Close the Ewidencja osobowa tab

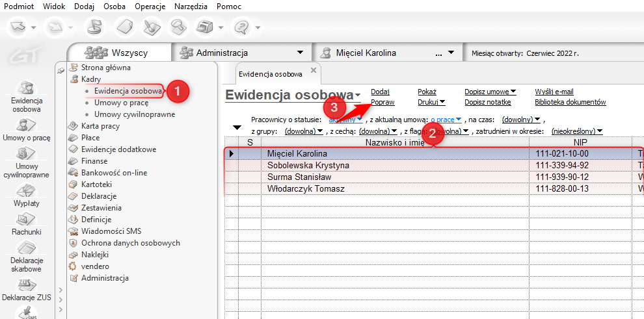(x=314, y=70)
